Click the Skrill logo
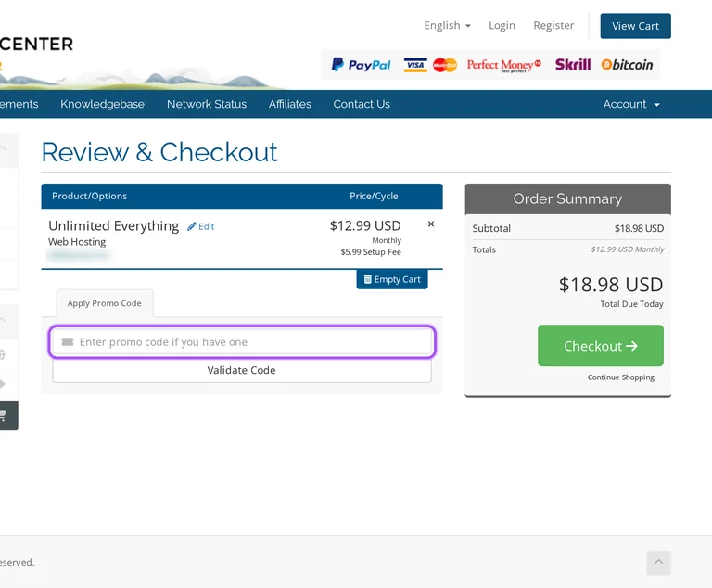 click(x=573, y=65)
